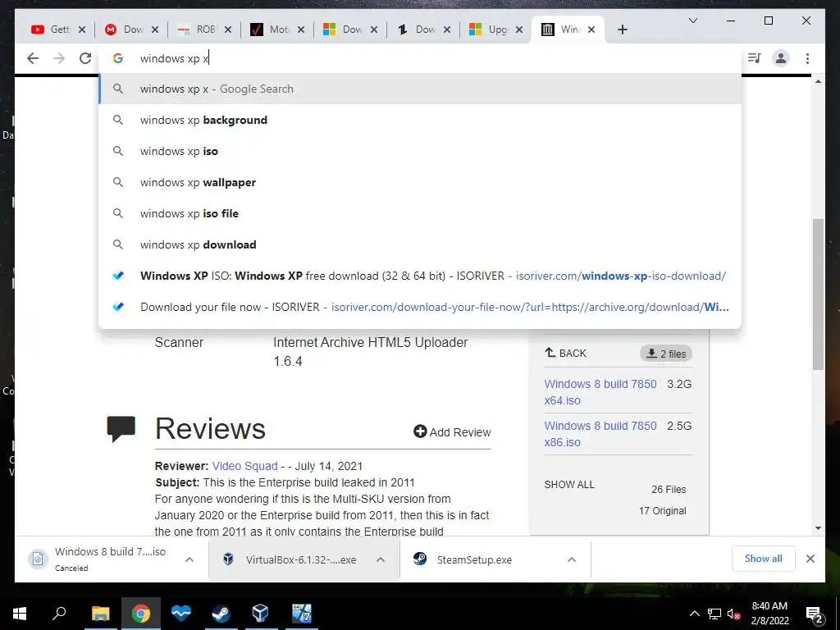Choose the 'windows xp iso file' suggestion
Image resolution: width=840 pixels, height=630 pixels.
(421, 213)
